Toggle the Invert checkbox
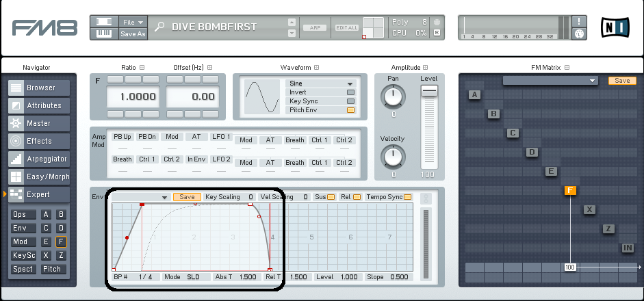644x301 pixels. [351, 92]
